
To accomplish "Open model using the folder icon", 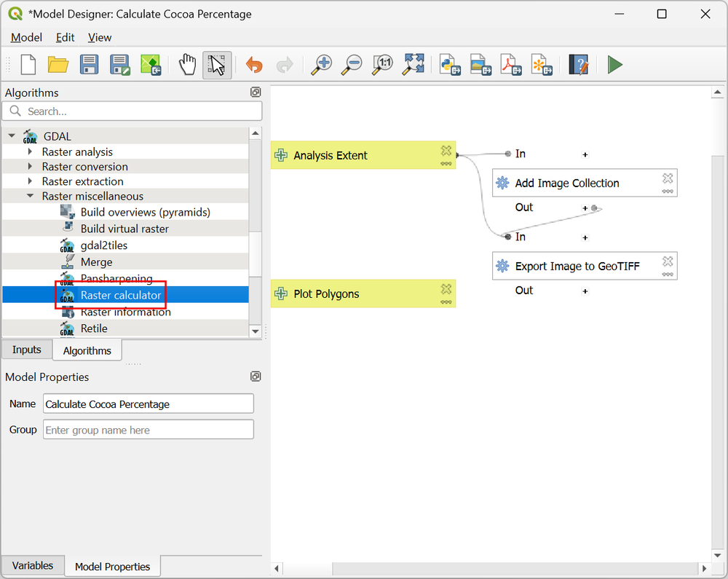I will 58,65.
